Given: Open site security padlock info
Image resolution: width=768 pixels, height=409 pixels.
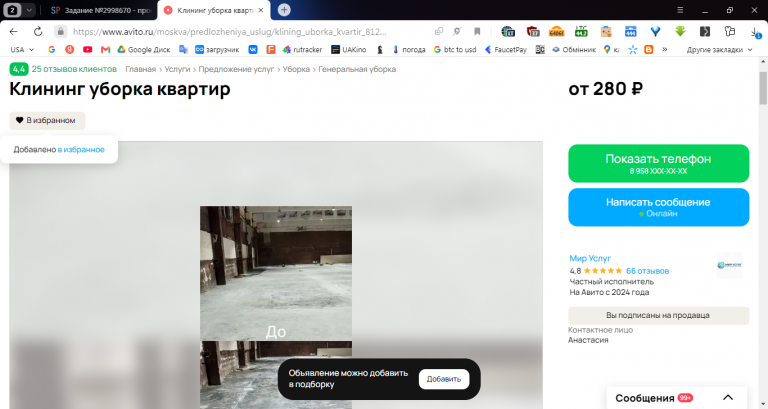Looking at the screenshot, I should [x=60, y=32].
